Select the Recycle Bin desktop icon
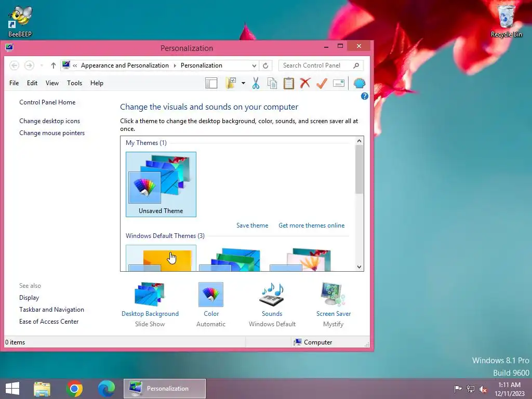The image size is (532, 399). coord(506,21)
